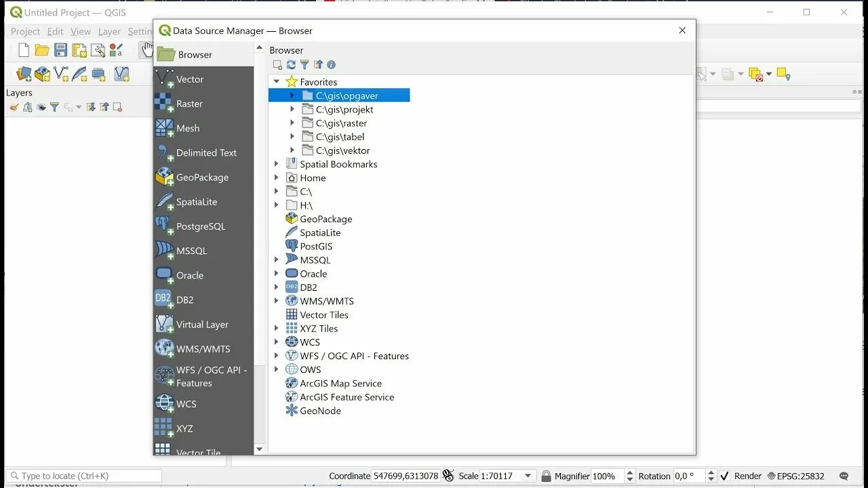
Task: Open Style Manager icon in toolbar
Action: click(117, 50)
